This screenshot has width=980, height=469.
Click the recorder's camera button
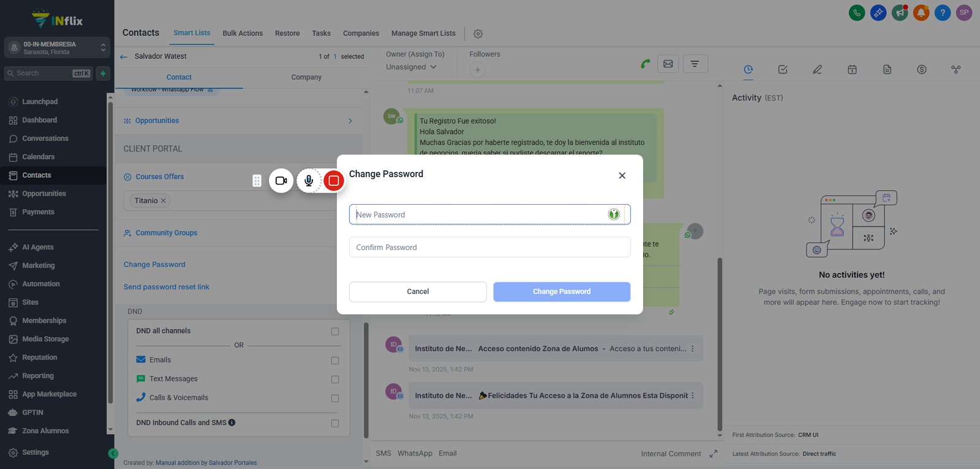[x=281, y=181]
